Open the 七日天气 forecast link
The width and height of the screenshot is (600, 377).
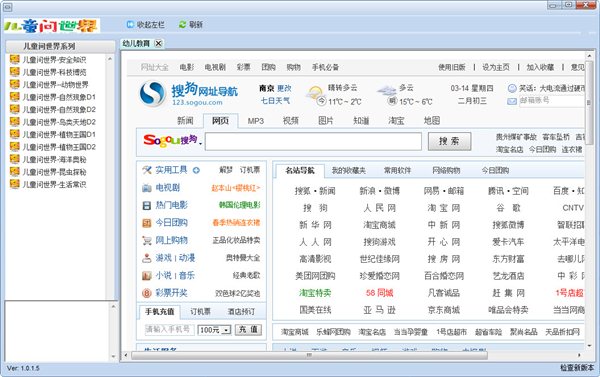[x=275, y=101]
